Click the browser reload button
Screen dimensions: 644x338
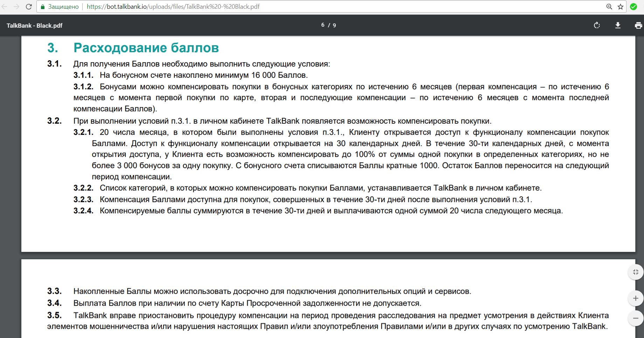click(29, 7)
